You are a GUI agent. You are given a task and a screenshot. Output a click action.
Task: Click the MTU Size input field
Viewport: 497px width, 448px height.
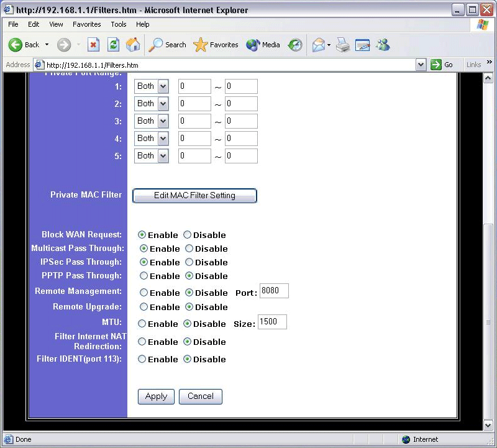[272, 322]
